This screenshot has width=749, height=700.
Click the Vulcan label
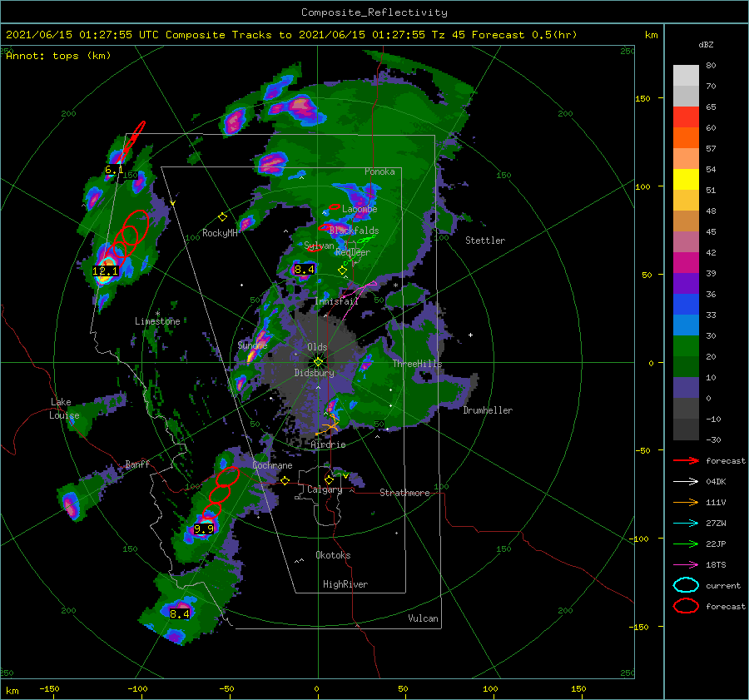(423, 618)
